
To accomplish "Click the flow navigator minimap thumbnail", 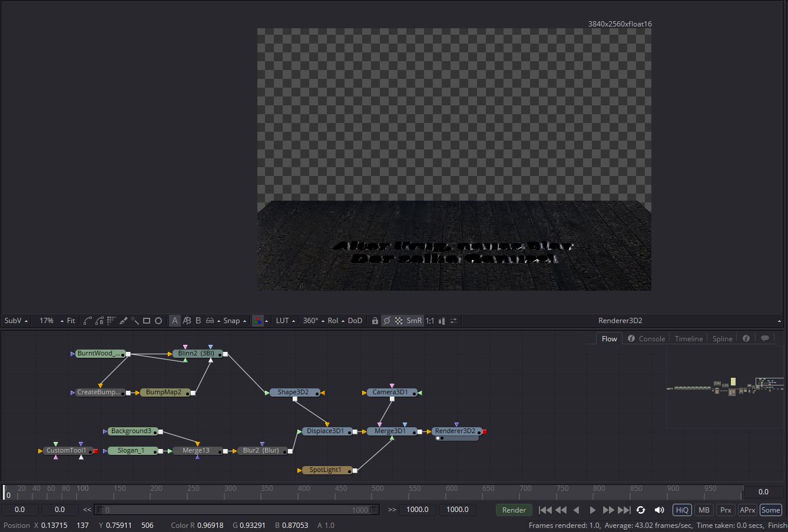I will click(726, 387).
